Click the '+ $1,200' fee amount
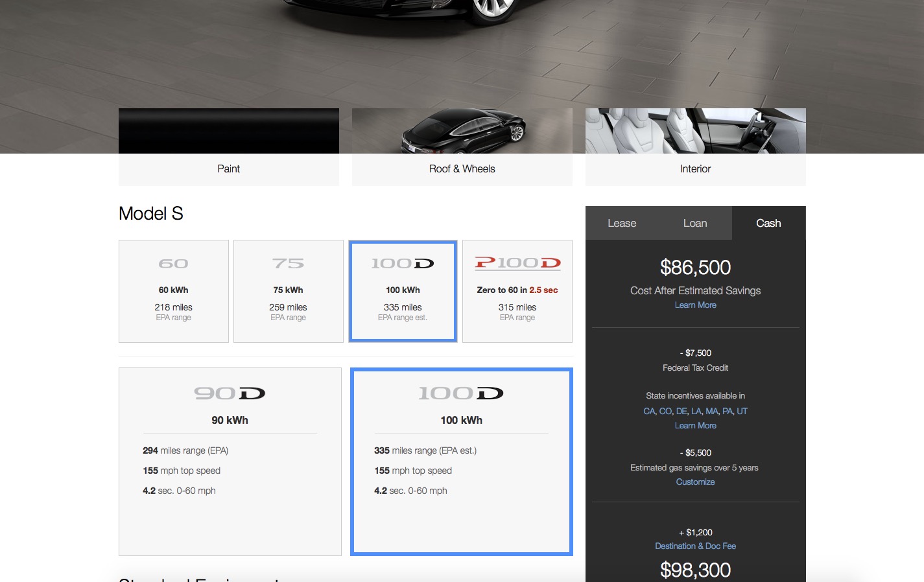This screenshot has width=924, height=582. click(695, 533)
